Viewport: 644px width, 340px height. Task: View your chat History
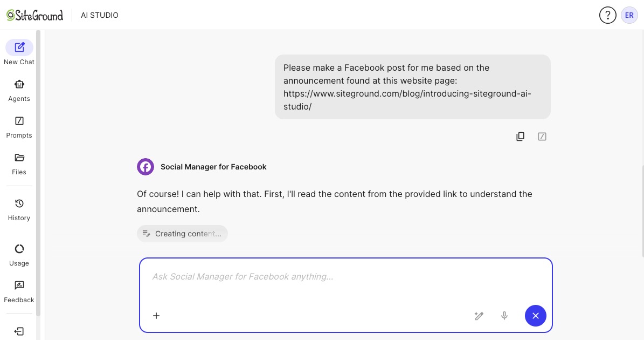point(19,208)
